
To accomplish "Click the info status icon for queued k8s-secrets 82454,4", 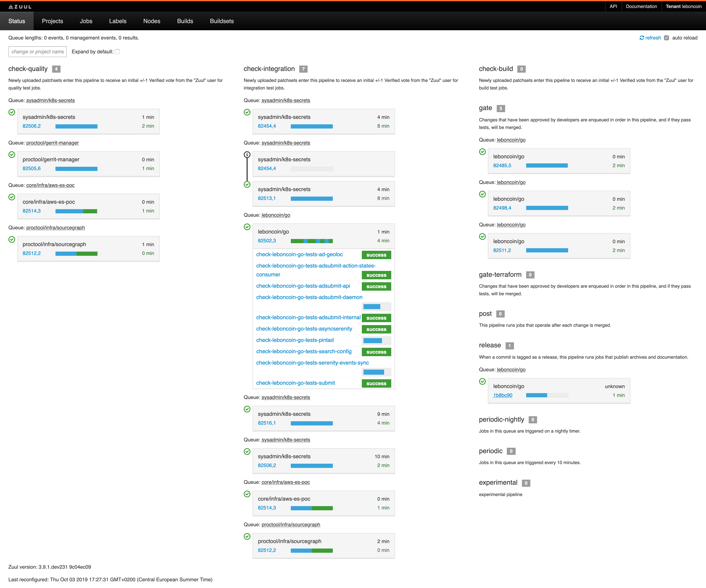I will 247,155.
